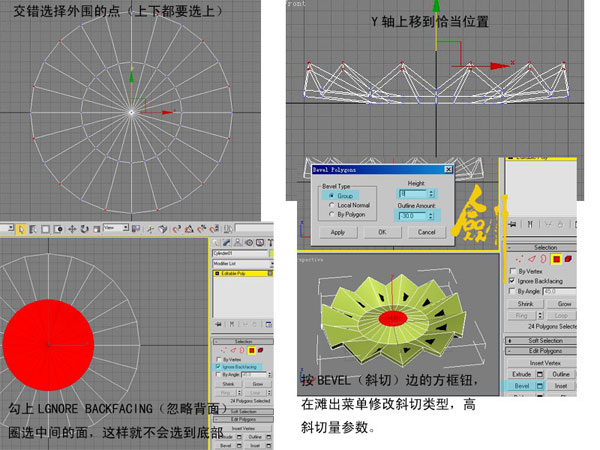Check By Angle beside Bevel dialog
The image size is (600, 450).
[x=512, y=291]
